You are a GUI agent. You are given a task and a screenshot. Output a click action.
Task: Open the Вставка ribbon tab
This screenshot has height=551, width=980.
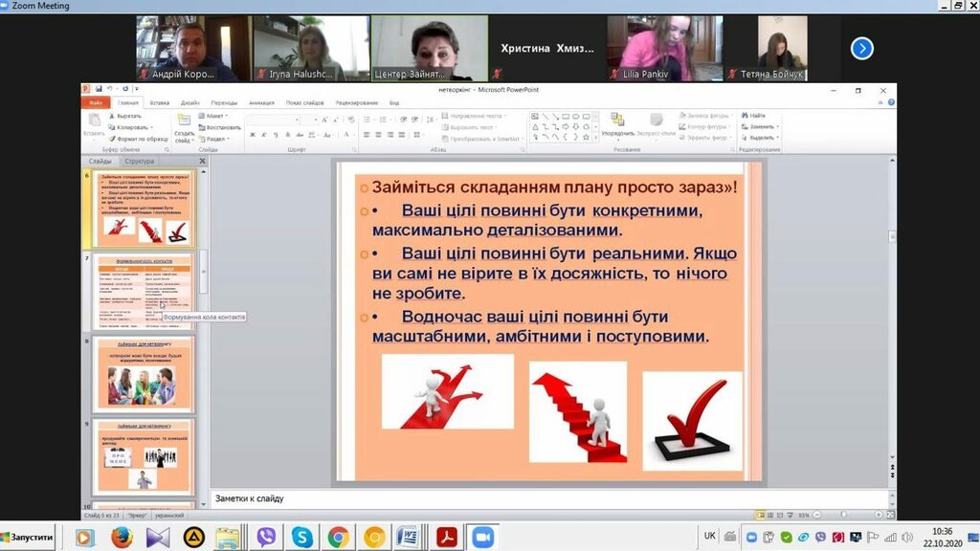click(160, 102)
